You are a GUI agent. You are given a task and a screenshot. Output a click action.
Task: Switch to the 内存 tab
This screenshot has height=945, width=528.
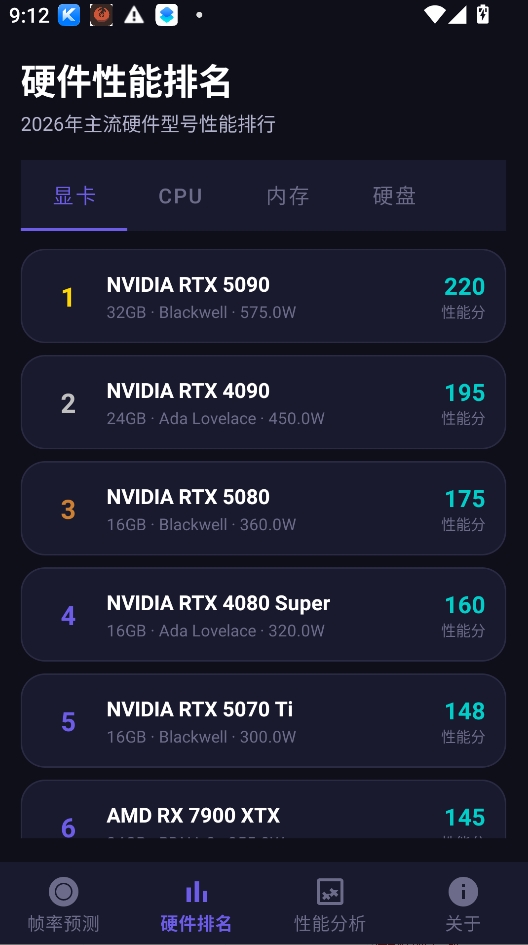coord(288,196)
